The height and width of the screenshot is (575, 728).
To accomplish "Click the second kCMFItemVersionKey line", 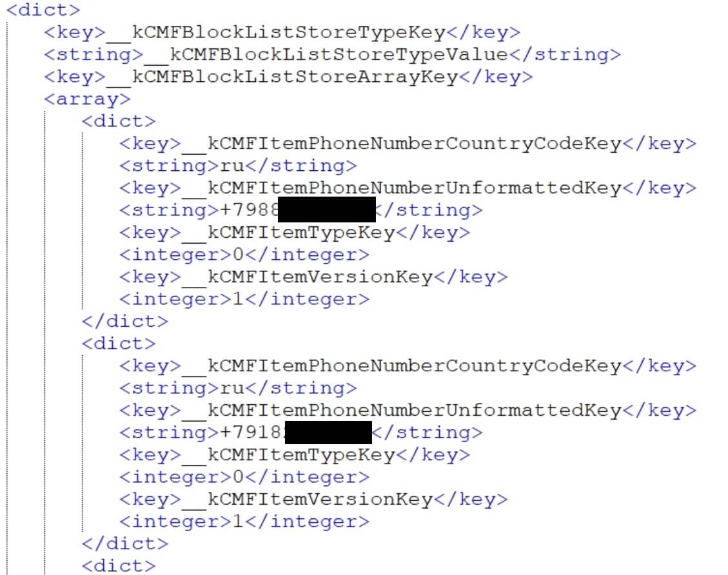I will tap(313, 499).
